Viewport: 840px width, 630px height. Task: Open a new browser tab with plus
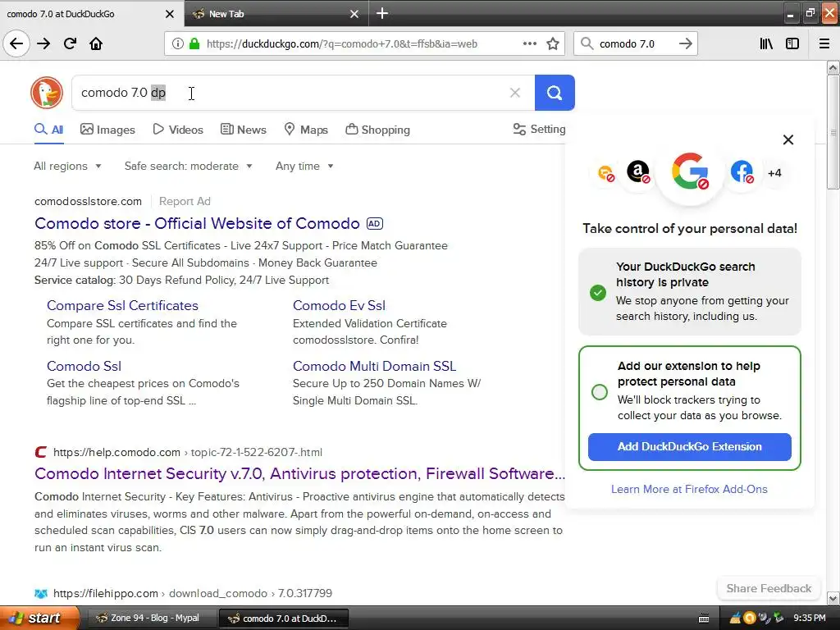[382, 13]
